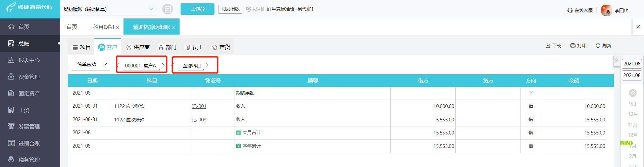Click the calendar icon beside account dropdown

167,9
